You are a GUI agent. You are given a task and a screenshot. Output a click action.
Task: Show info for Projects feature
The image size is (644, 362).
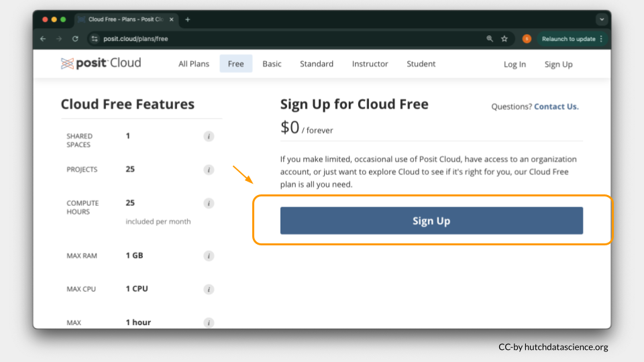coord(209,170)
